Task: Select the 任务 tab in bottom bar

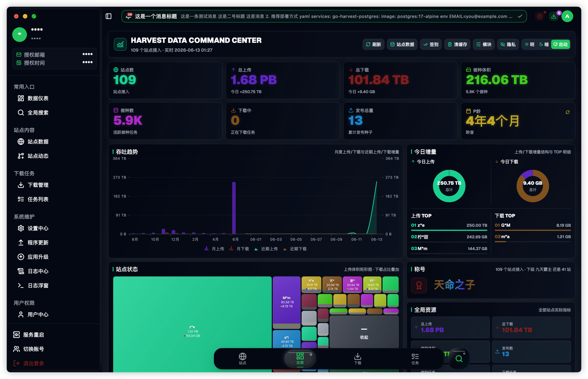Action: (415, 358)
